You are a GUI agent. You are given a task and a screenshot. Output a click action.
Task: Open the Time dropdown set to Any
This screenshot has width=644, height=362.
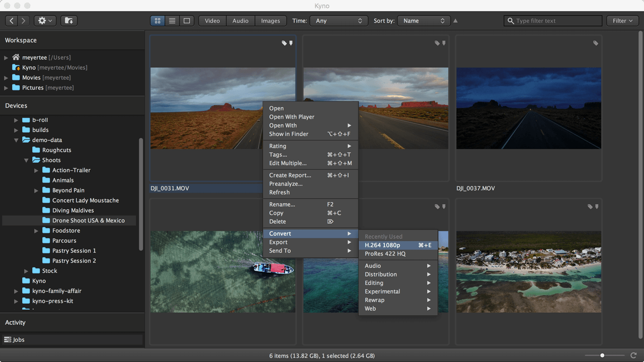click(339, 21)
